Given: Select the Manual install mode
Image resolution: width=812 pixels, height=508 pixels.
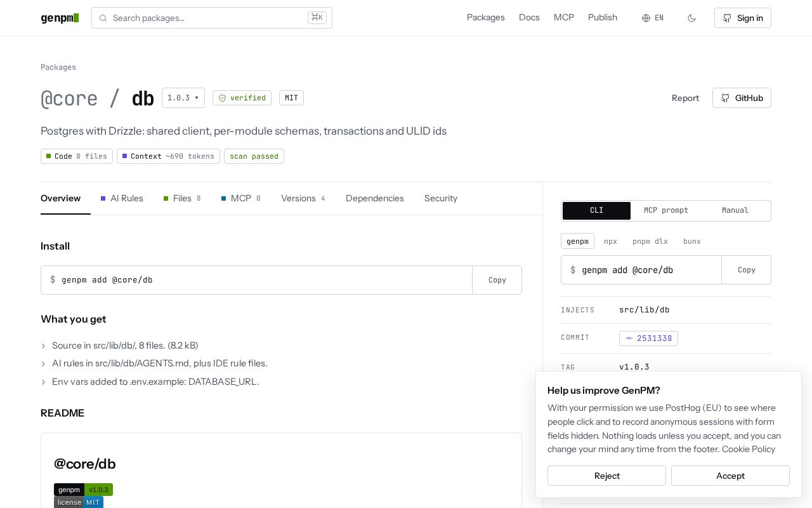Looking at the screenshot, I should tap(735, 211).
